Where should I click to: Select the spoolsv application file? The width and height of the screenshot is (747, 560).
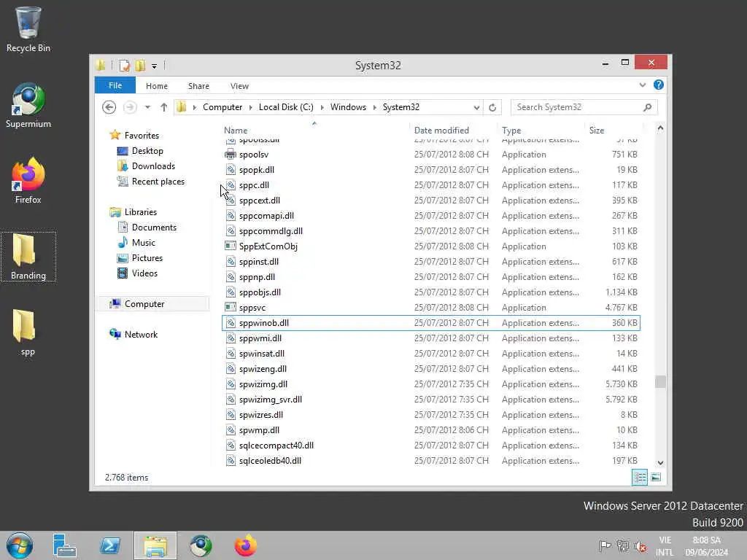pyautogui.click(x=431, y=155)
